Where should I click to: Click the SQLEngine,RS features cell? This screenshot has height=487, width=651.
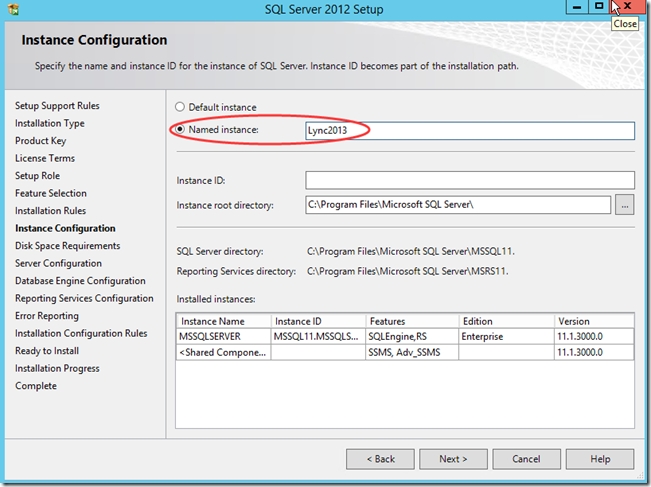click(412, 336)
